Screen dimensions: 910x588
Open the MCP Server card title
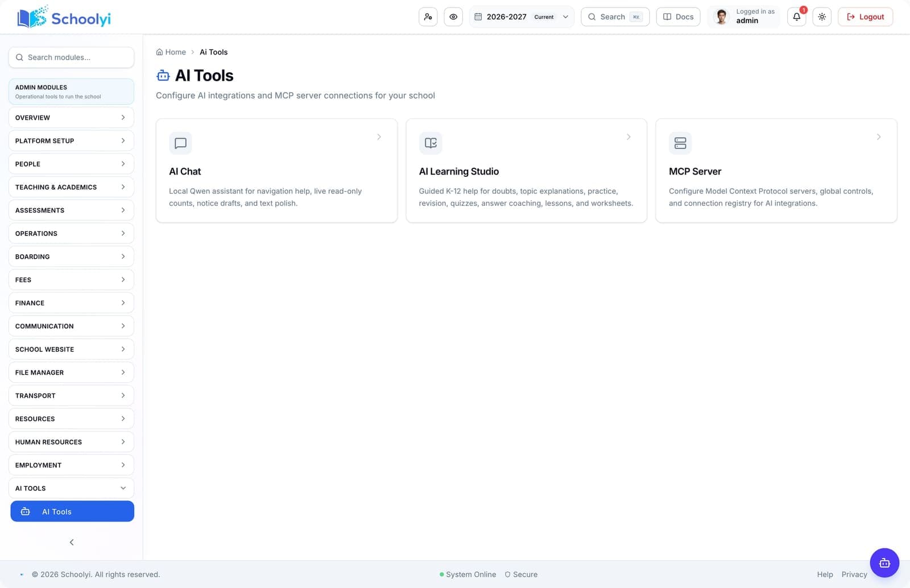(695, 171)
